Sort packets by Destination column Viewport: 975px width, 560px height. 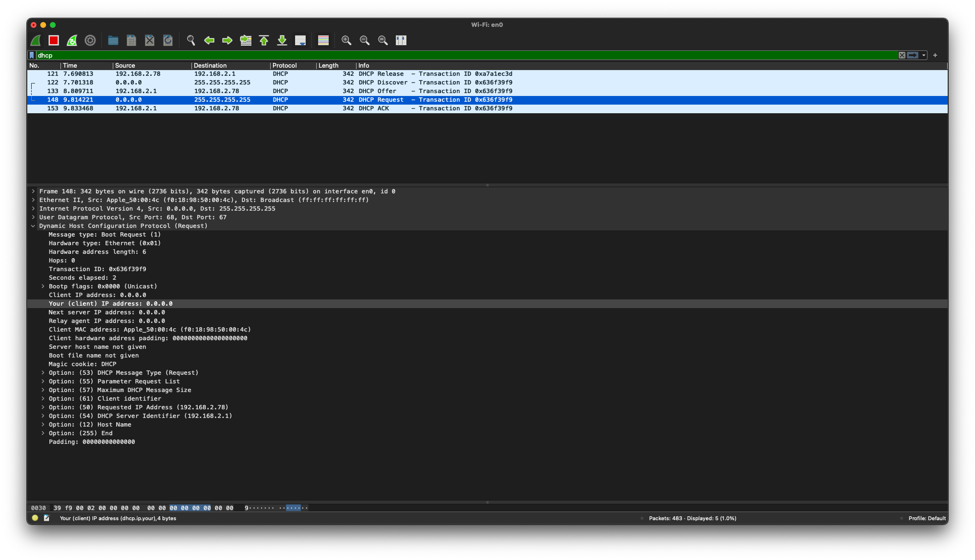click(x=231, y=66)
